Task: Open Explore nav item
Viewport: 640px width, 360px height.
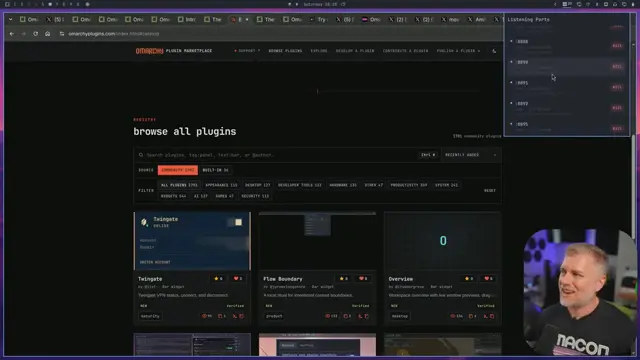Action: 319,51
